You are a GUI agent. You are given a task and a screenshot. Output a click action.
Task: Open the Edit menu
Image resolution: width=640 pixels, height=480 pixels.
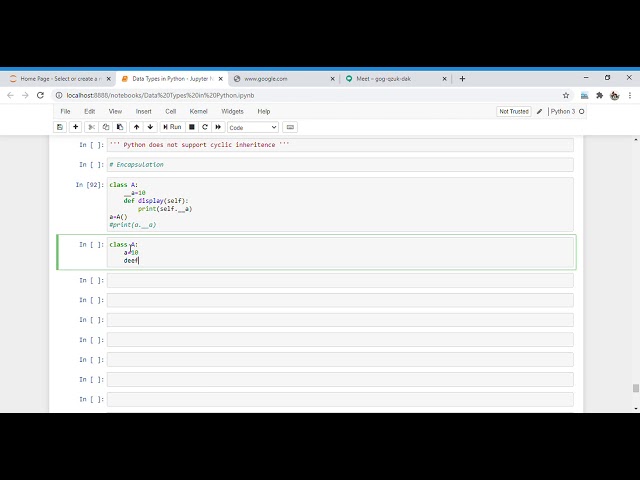tap(89, 111)
